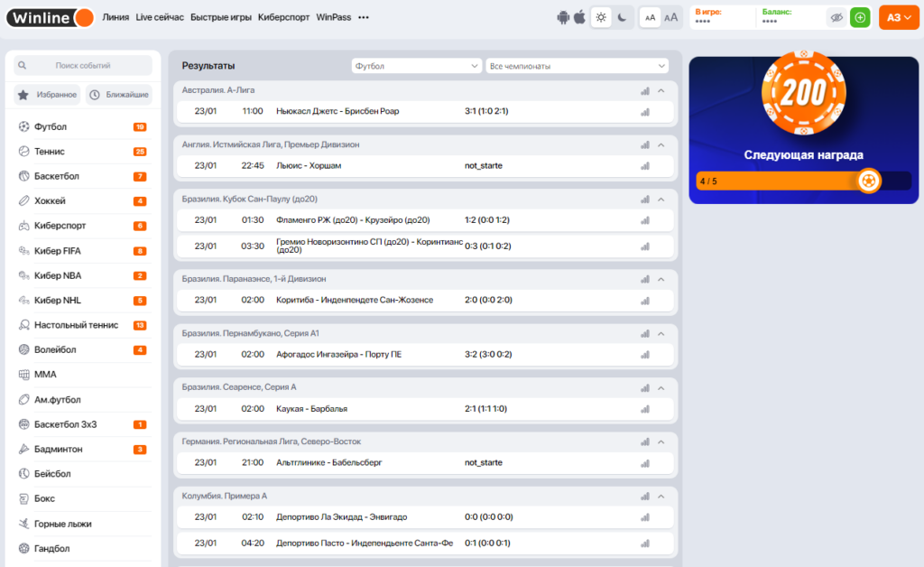Open statistics icon in Колумбия. Примера А header
924x567 pixels.
[645, 497]
